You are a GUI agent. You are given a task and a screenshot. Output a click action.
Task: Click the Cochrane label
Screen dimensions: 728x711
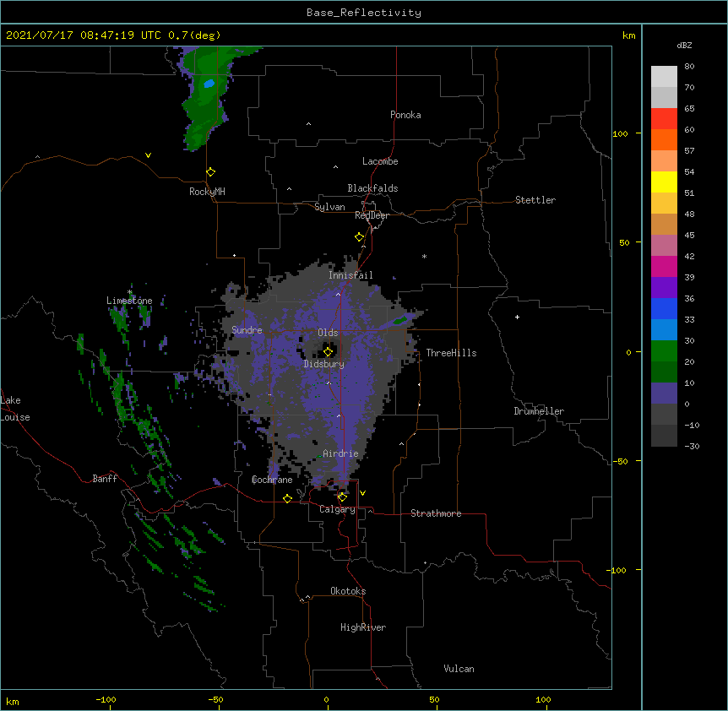tap(272, 480)
